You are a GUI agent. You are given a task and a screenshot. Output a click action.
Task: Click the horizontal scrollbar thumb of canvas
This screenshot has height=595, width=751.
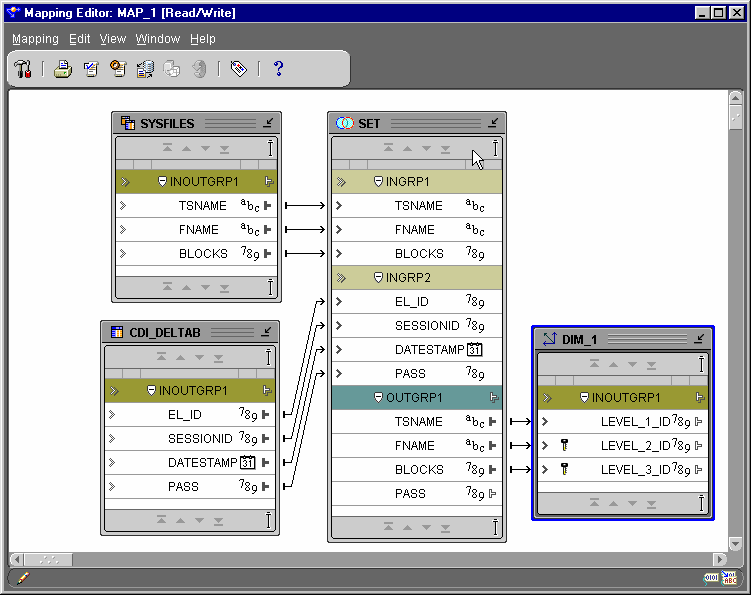(x=48, y=559)
